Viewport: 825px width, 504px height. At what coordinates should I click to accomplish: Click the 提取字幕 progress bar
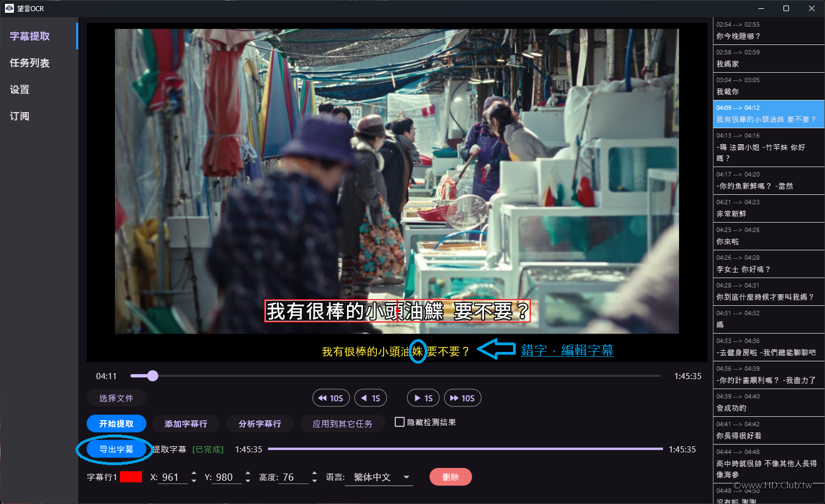click(x=465, y=449)
